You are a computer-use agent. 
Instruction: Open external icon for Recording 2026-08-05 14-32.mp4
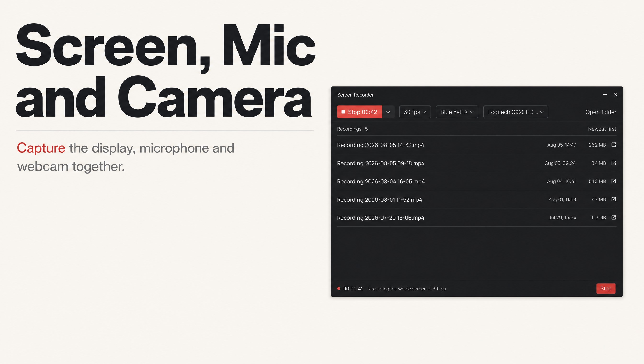click(x=614, y=145)
